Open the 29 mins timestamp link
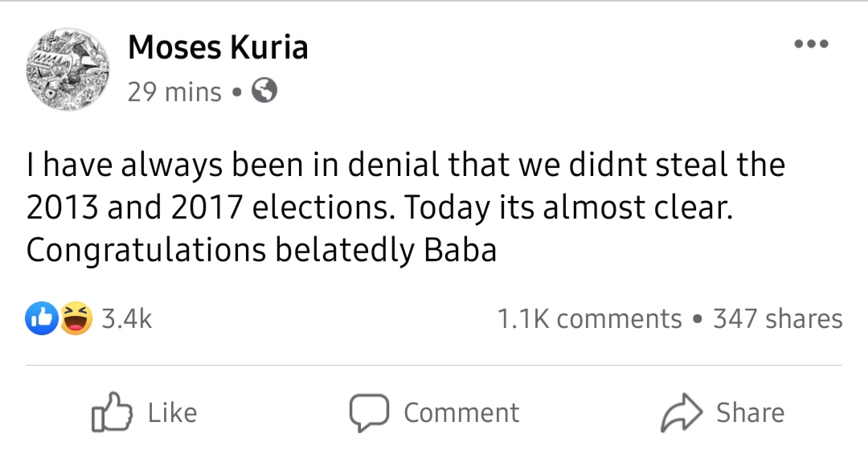Screen dimensions: 868x459 point(174,92)
